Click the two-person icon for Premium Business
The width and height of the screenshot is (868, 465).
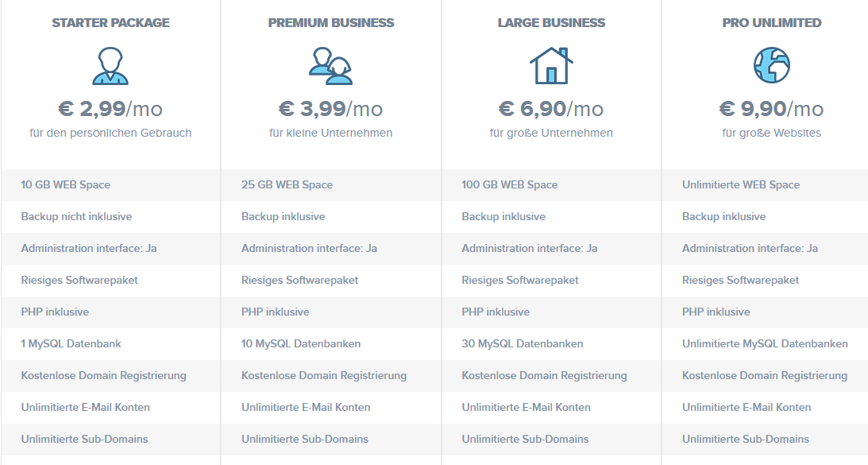coord(330,66)
